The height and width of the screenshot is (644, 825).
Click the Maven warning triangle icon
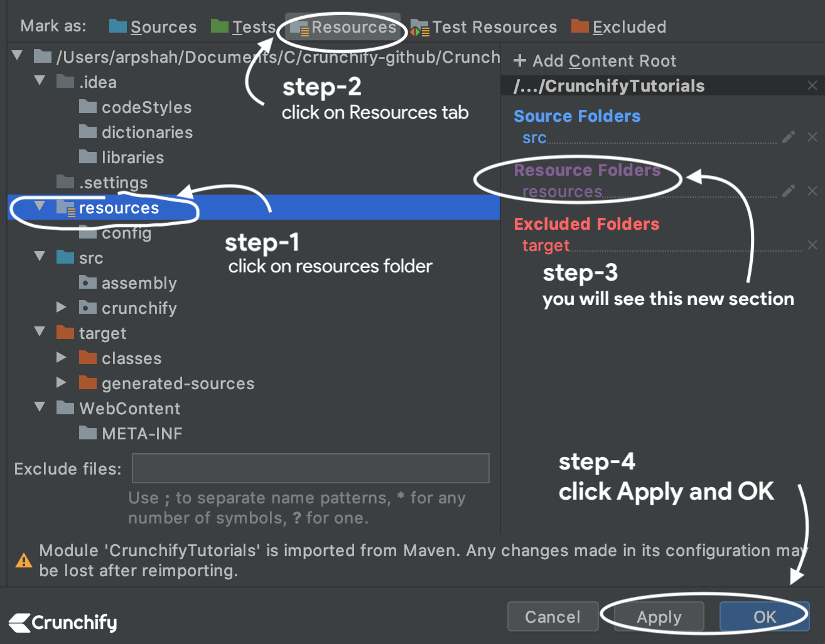tap(23, 560)
